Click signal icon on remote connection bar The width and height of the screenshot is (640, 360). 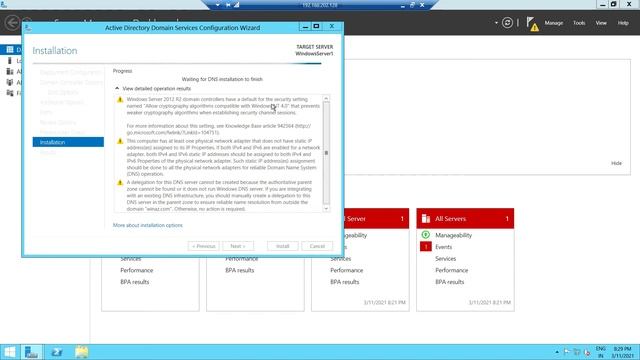point(237,5)
